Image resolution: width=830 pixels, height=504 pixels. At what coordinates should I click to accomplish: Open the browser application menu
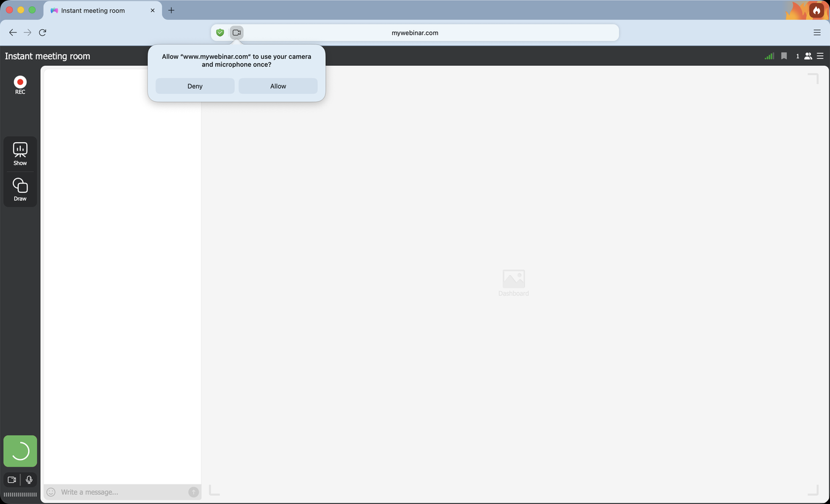point(817,32)
